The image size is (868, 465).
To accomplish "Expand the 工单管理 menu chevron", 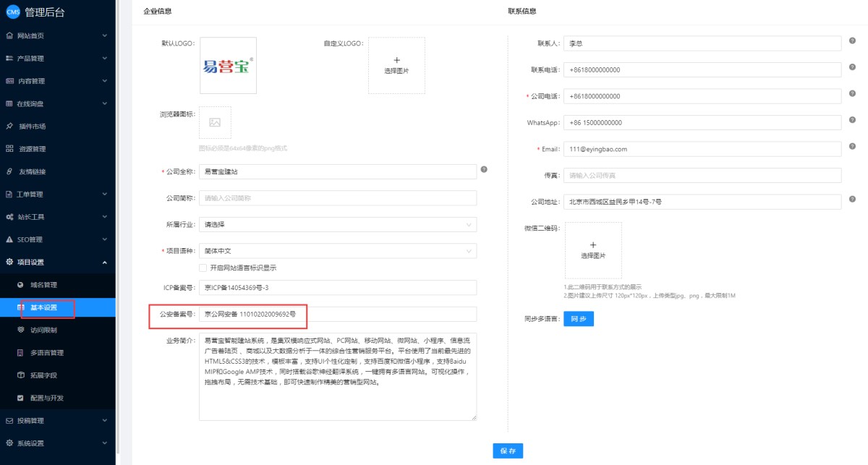I will [105, 194].
